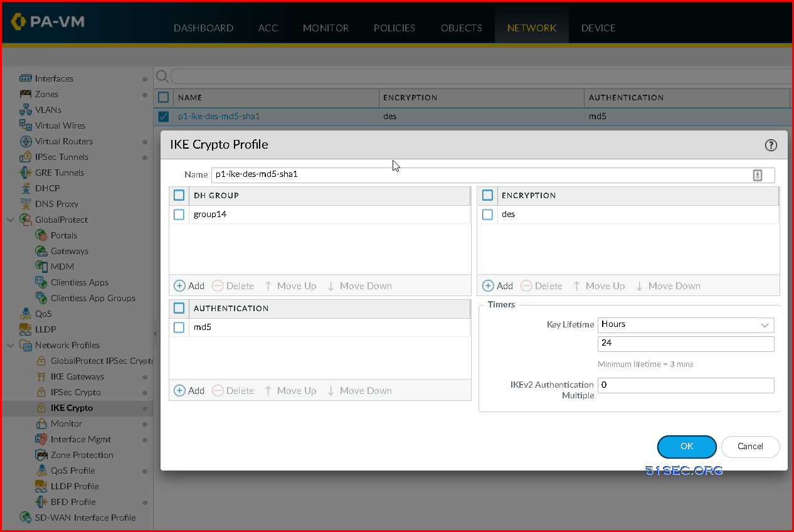Click the LLDP sidebar icon
Image resolution: width=794 pixels, height=532 pixels.
tap(25, 329)
